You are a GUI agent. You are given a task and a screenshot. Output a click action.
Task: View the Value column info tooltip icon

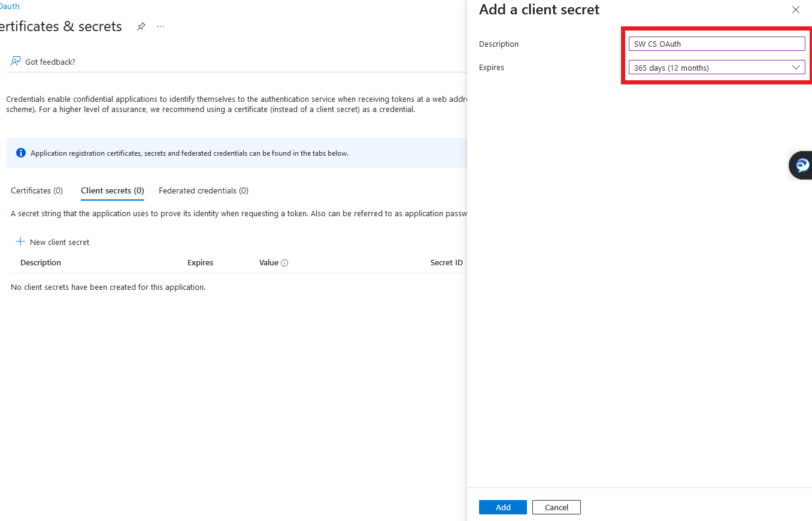284,262
